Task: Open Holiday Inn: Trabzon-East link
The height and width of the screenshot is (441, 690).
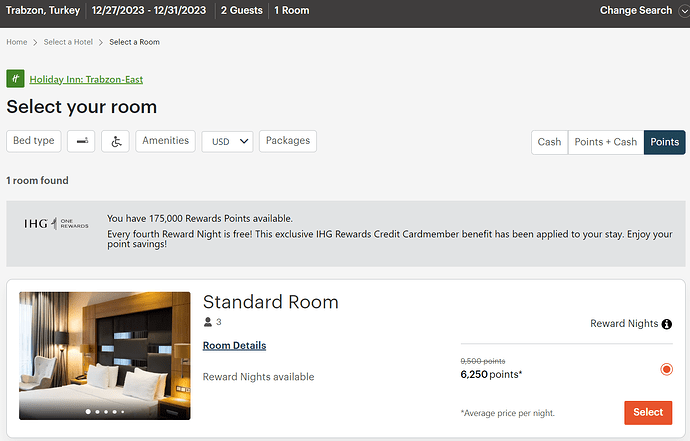Action: (86, 79)
